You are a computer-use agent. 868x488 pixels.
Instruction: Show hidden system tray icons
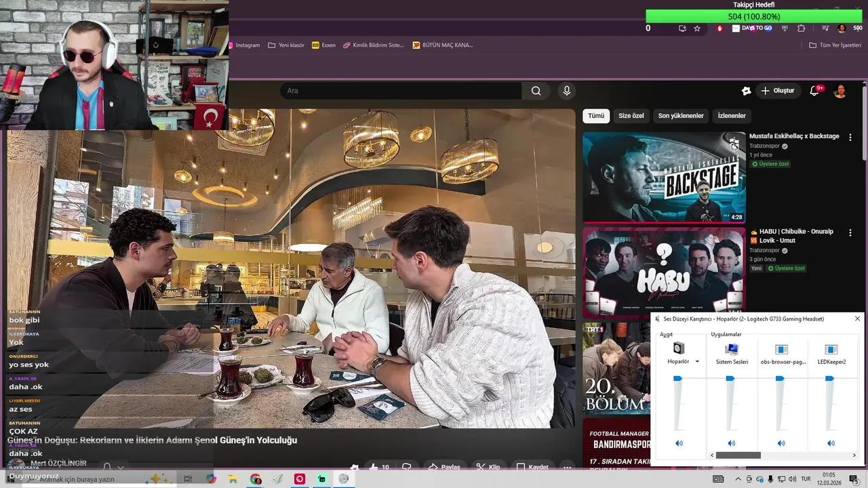point(738,479)
